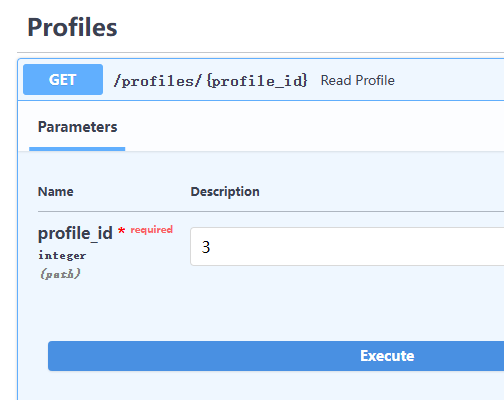Select the profile_id parameter name

(x=75, y=233)
